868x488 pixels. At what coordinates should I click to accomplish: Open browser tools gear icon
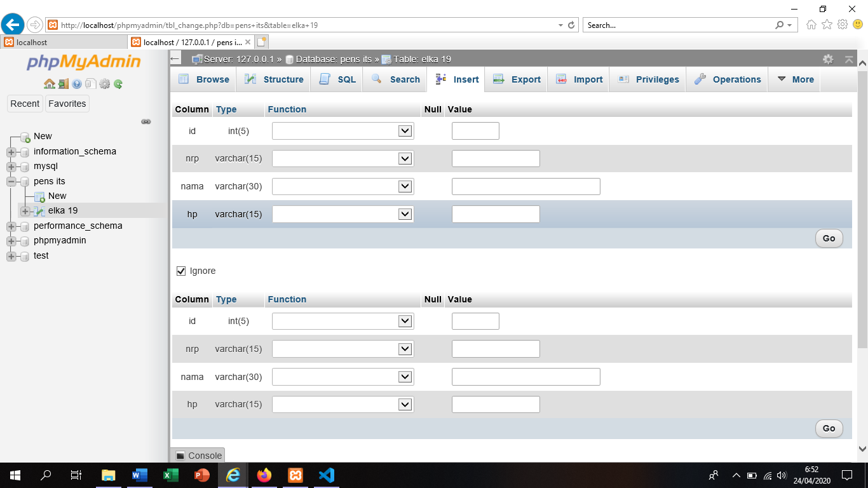click(843, 25)
